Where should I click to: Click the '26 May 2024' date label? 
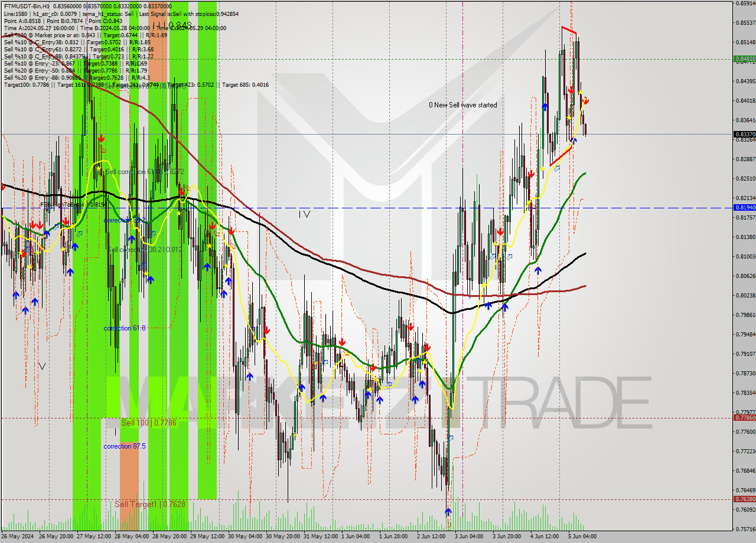pos(18,537)
